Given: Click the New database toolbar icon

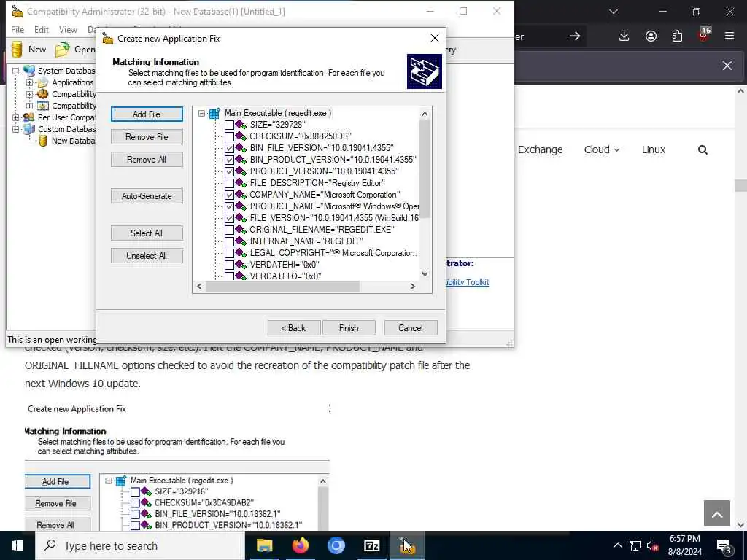Looking at the screenshot, I should 17,50.
